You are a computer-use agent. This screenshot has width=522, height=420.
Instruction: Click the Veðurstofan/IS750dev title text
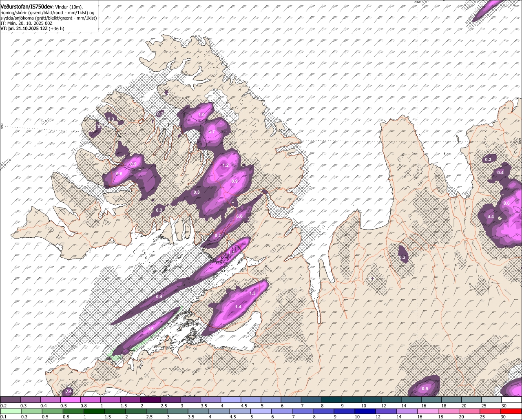pyautogui.click(x=27, y=7)
